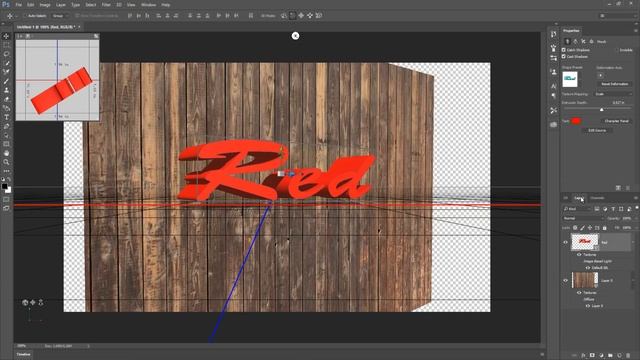This screenshot has height=360, width=640.
Task: Click the Character Panel button
Action: click(616, 121)
